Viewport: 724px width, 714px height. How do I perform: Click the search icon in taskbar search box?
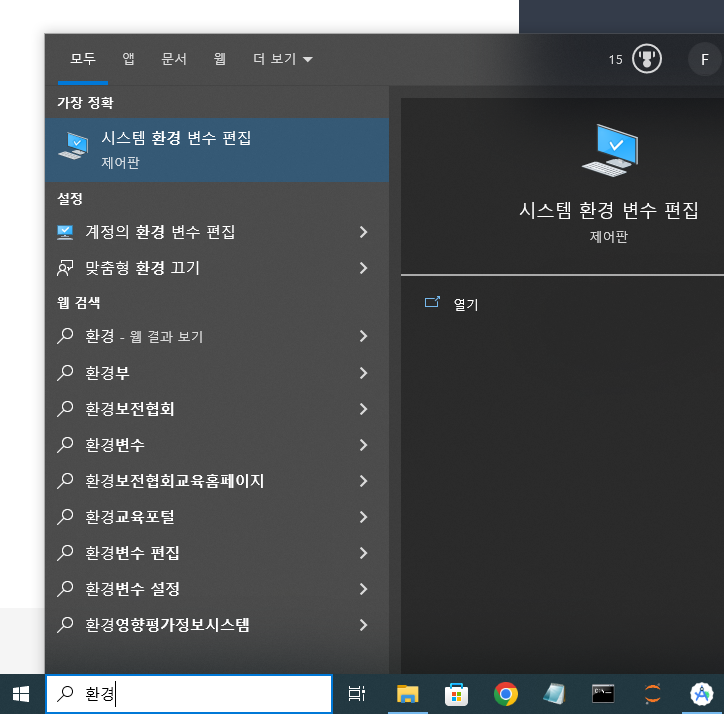65,694
